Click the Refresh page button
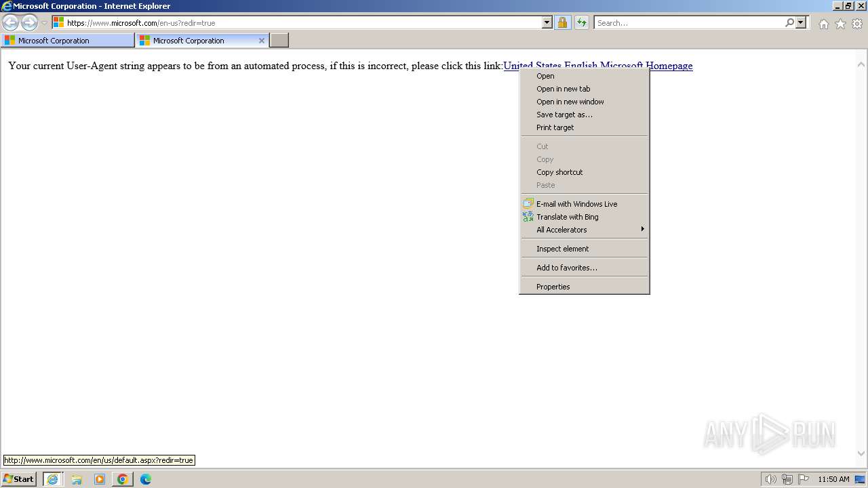Viewport: 868px width, 488px height. tap(581, 22)
